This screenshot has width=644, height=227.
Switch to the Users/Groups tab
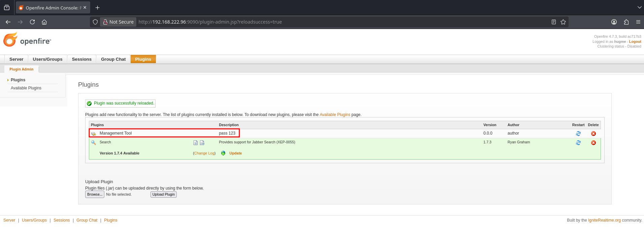click(x=47, y=59)
